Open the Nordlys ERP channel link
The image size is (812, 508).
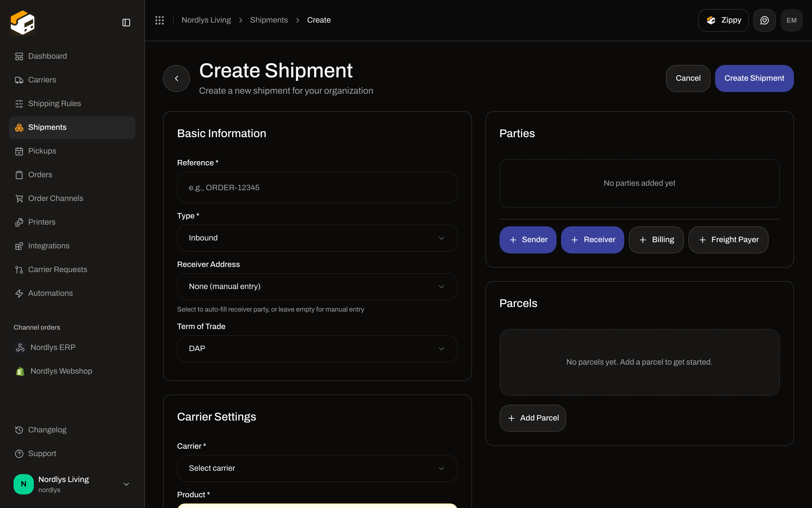click(72, 347)
